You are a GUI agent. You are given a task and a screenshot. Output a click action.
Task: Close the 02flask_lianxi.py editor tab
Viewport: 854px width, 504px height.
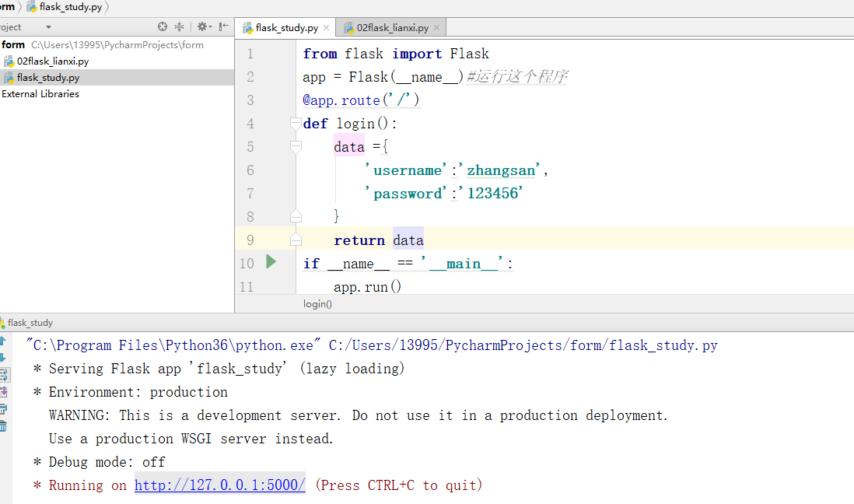437,28
